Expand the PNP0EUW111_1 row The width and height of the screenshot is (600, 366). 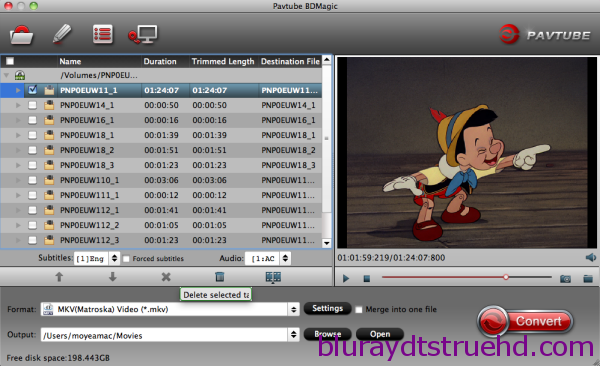tap(18, 195)
